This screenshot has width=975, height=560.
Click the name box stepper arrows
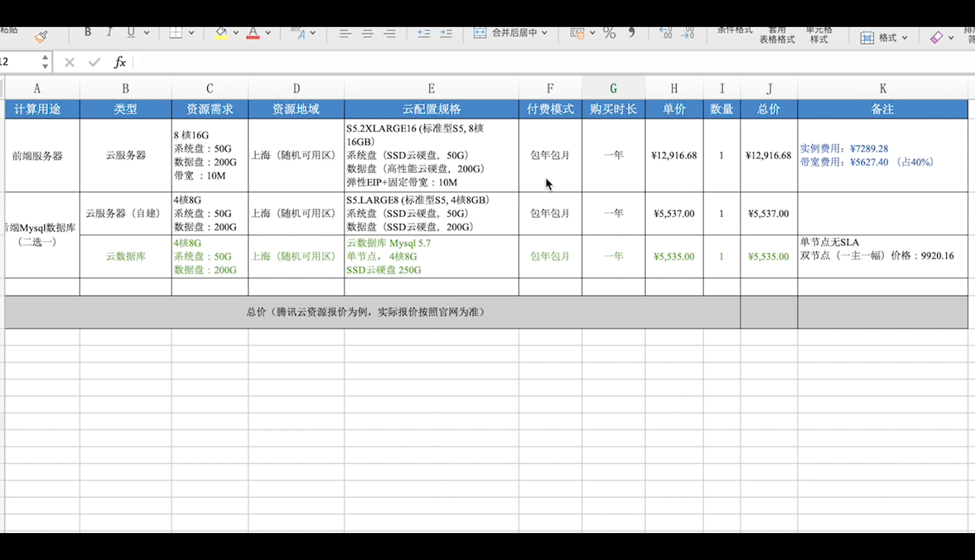tap(45, 62)
